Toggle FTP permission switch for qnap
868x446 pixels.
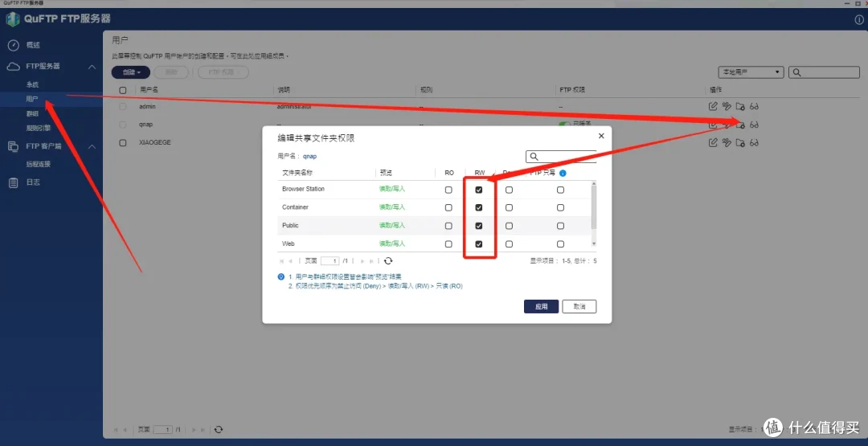coord(564,125)
